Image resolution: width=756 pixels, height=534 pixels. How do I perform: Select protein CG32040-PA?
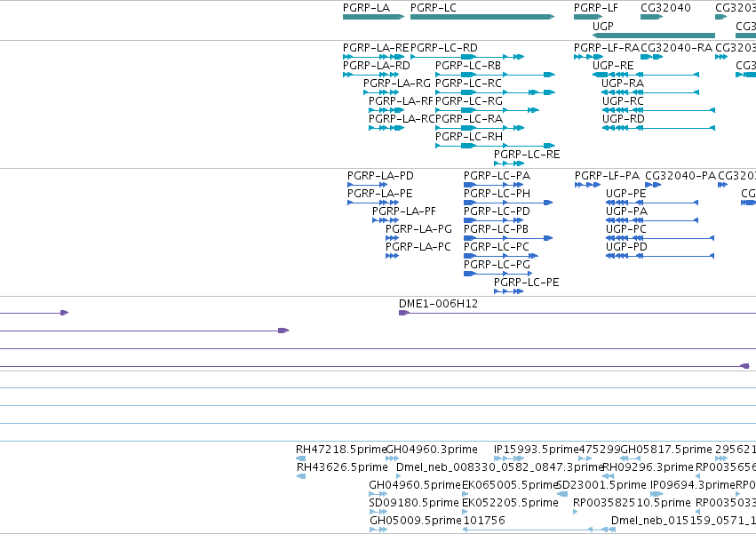653,185
